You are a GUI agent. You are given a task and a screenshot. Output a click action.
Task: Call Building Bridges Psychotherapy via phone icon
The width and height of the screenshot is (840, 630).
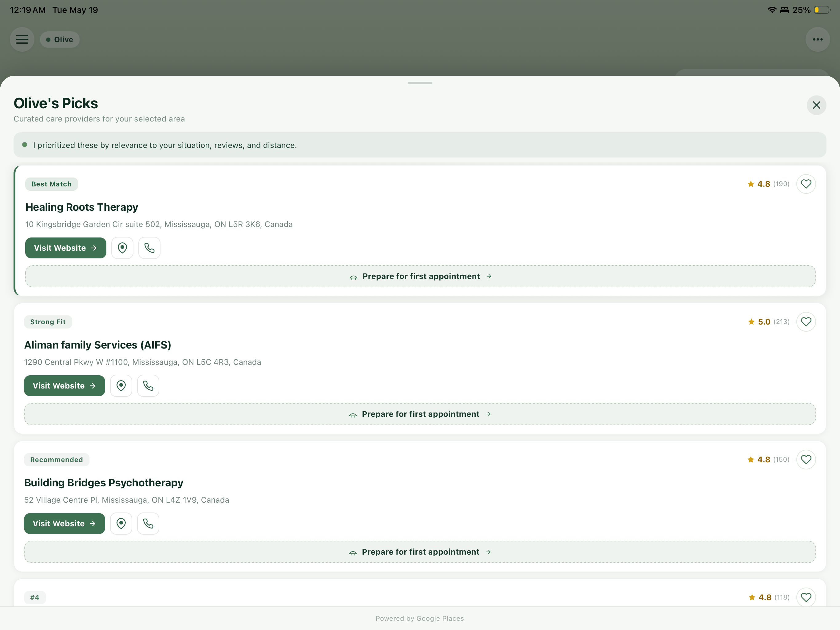pos(148,524)
